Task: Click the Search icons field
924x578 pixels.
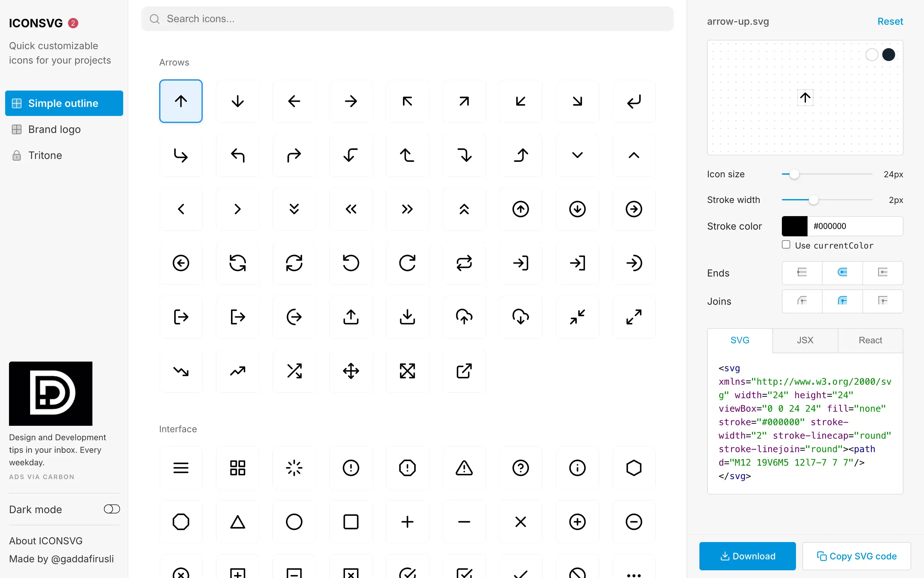Action: tap(407, 19)
